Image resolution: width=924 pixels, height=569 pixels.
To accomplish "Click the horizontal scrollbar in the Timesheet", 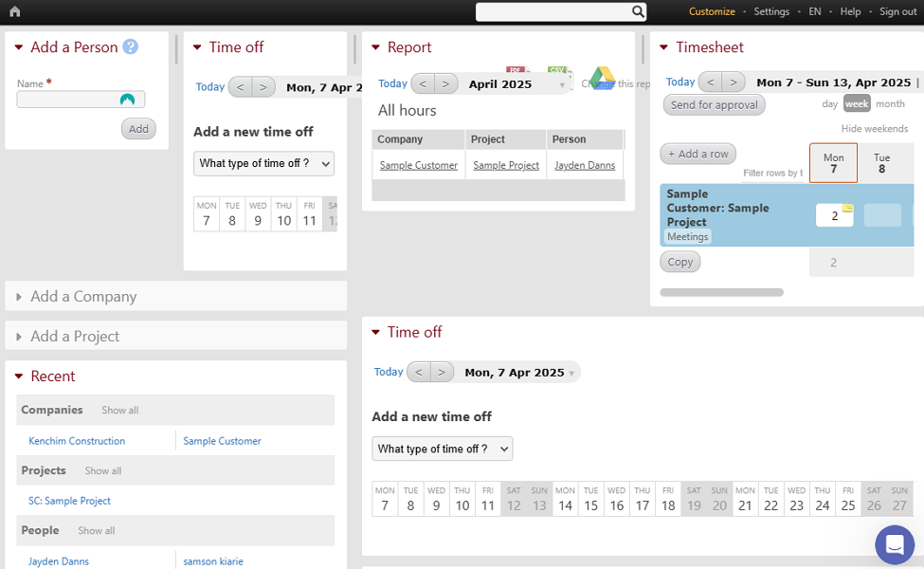I will point(721,292).
